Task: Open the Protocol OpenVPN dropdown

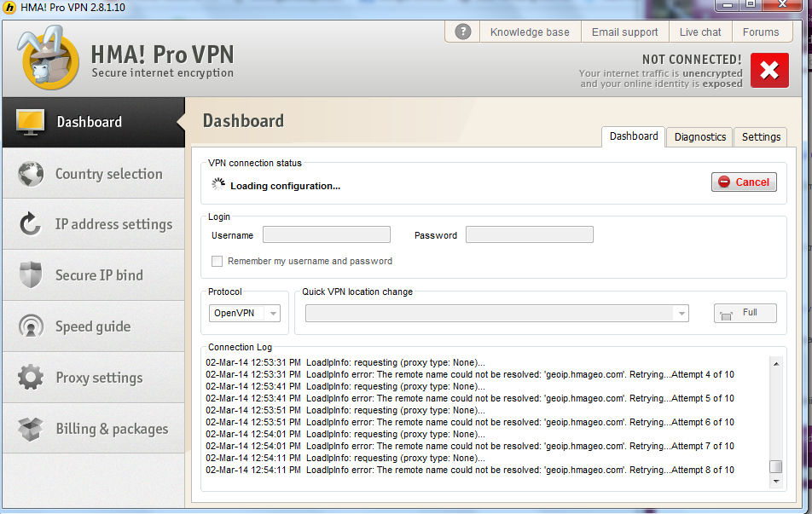Action: [x=244, y=314]
